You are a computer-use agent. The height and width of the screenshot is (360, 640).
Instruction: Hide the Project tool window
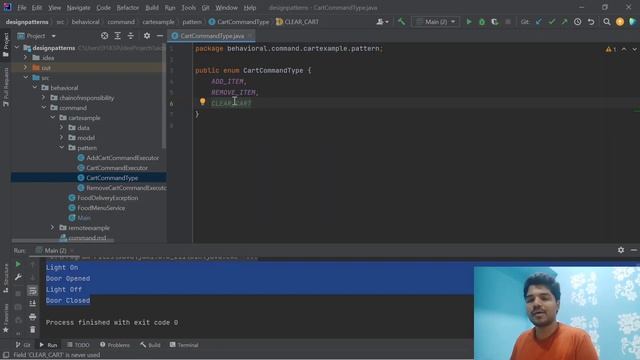(160, 36)
